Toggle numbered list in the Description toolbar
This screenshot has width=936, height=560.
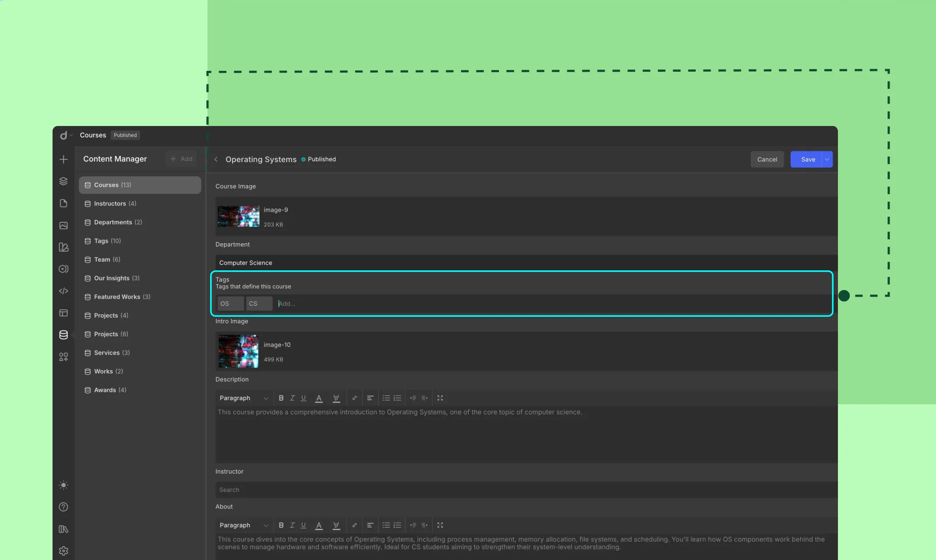click(x=398, y=398)
